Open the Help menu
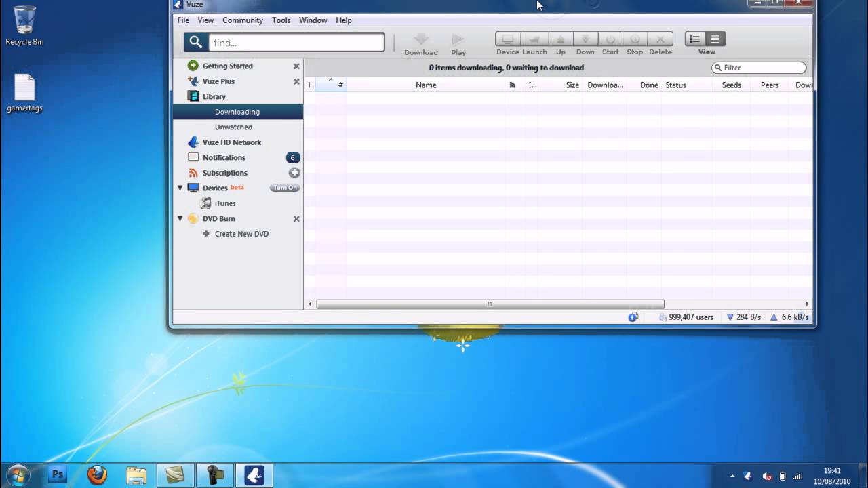 pyautogui.click(x=344, y=20)
